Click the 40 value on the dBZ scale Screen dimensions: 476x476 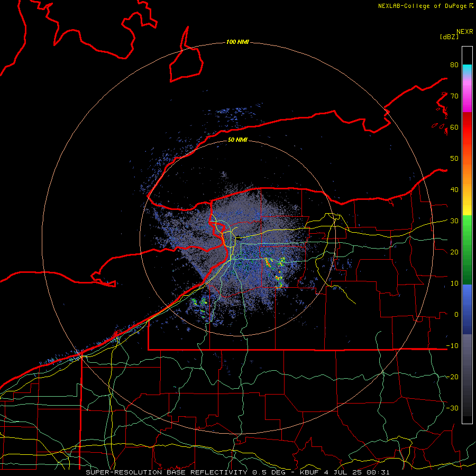tap(454, 190)
